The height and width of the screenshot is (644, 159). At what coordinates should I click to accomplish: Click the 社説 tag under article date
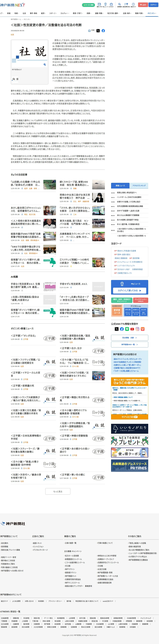(13, 35)
